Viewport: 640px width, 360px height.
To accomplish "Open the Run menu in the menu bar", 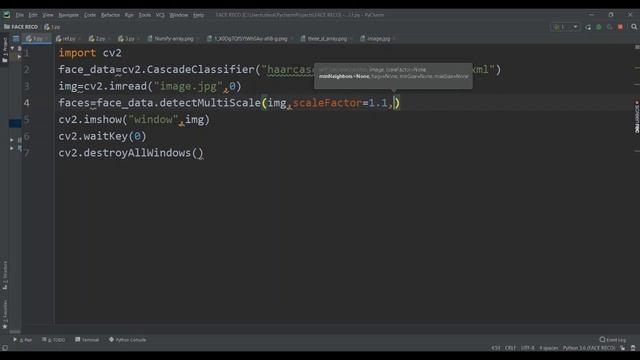I will [129, 15].
